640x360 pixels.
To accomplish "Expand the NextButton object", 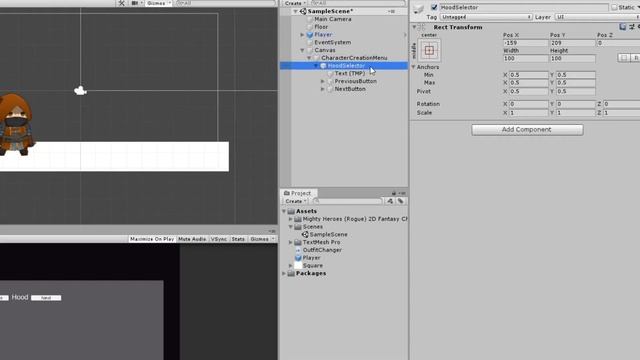I will [323, 89].
